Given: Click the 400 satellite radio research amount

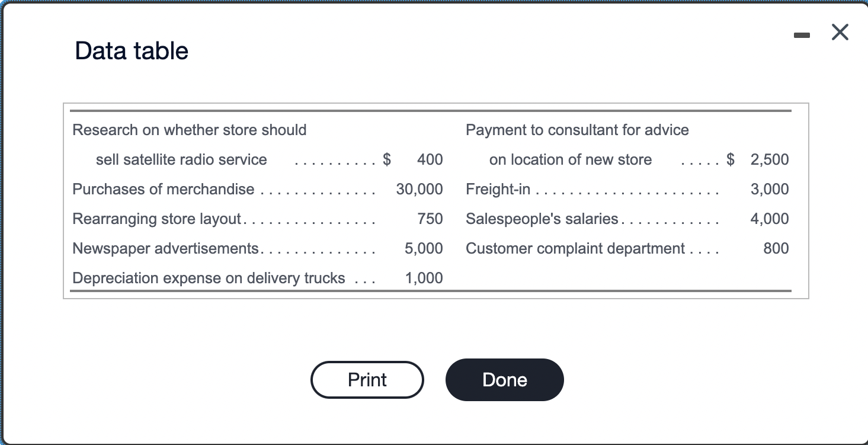Looking at the screenshot, I should (431, 159).
